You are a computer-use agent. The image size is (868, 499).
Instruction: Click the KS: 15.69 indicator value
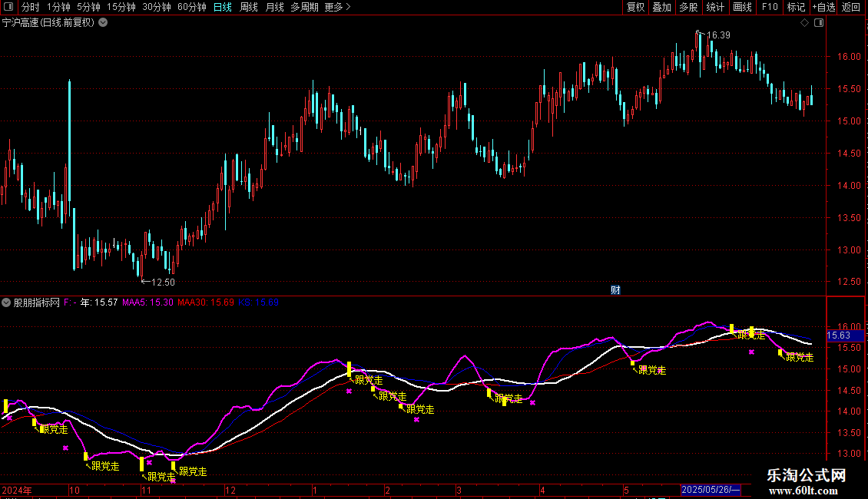click(259, 302)
